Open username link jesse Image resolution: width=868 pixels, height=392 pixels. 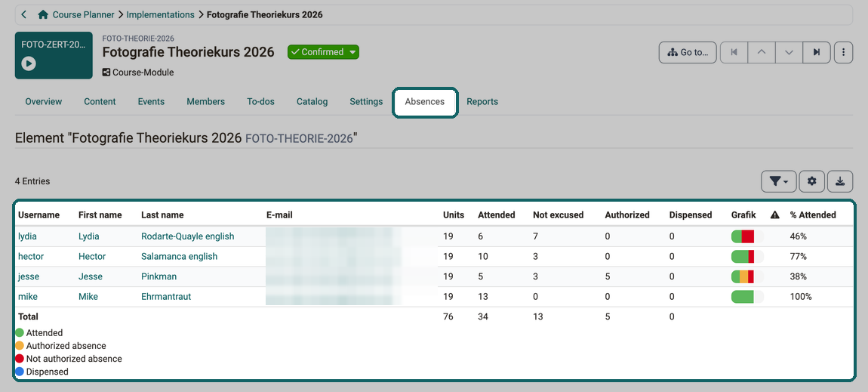(x=29, y=276)
